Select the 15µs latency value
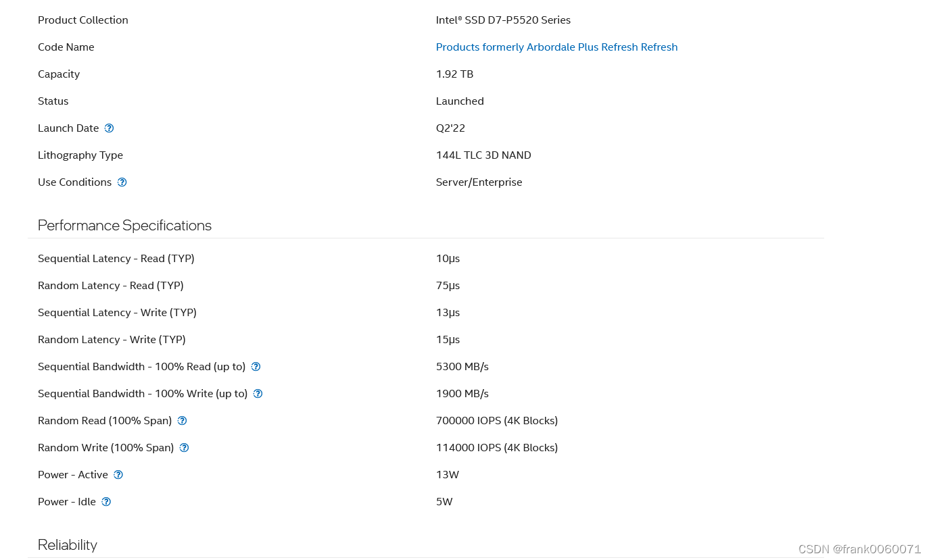This screenshot has height=560, width=931. (448, 340)
